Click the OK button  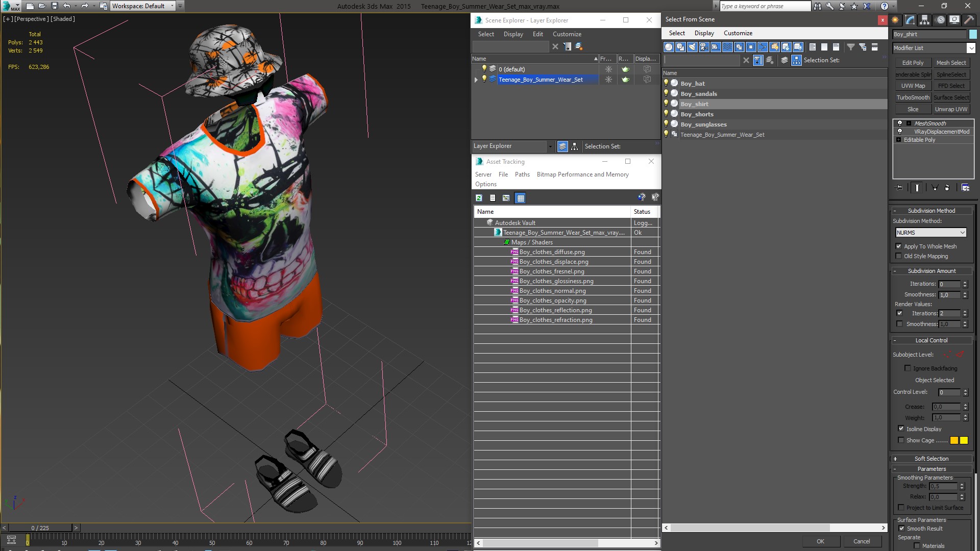[x=820, y=541]
